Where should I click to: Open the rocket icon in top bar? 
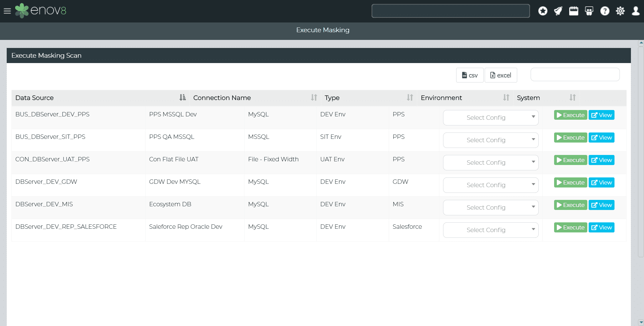pos(558,11)
